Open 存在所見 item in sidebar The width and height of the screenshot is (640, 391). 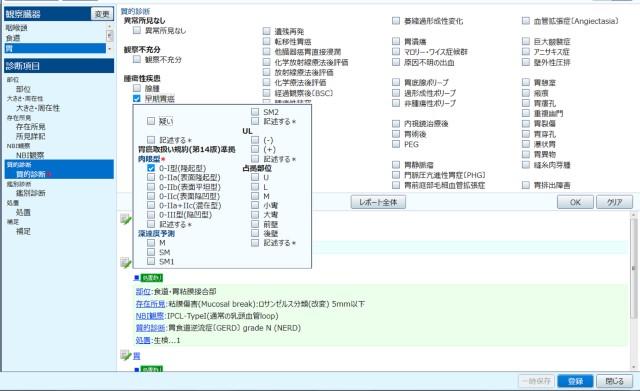(31, 127)
